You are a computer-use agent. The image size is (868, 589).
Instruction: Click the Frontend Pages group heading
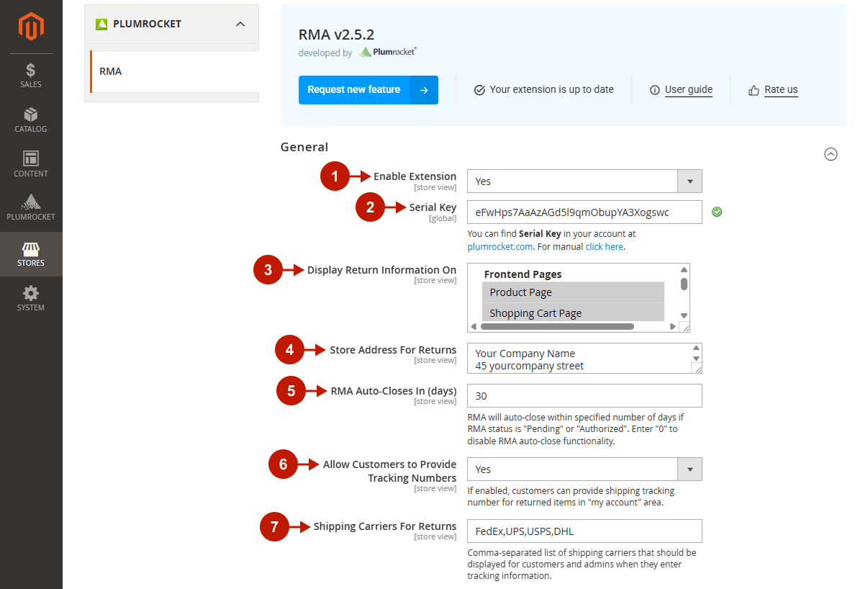[x=523, y=274]
